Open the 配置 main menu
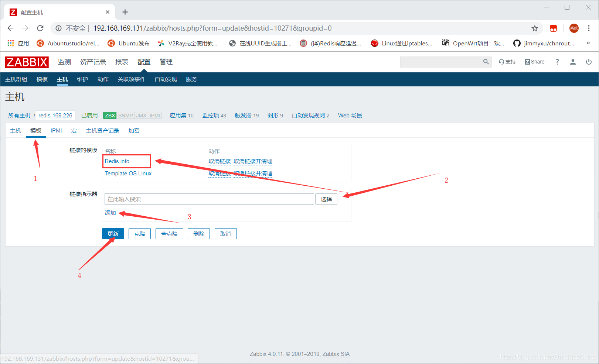Viewport: 599px width, 364px height. 144,62
